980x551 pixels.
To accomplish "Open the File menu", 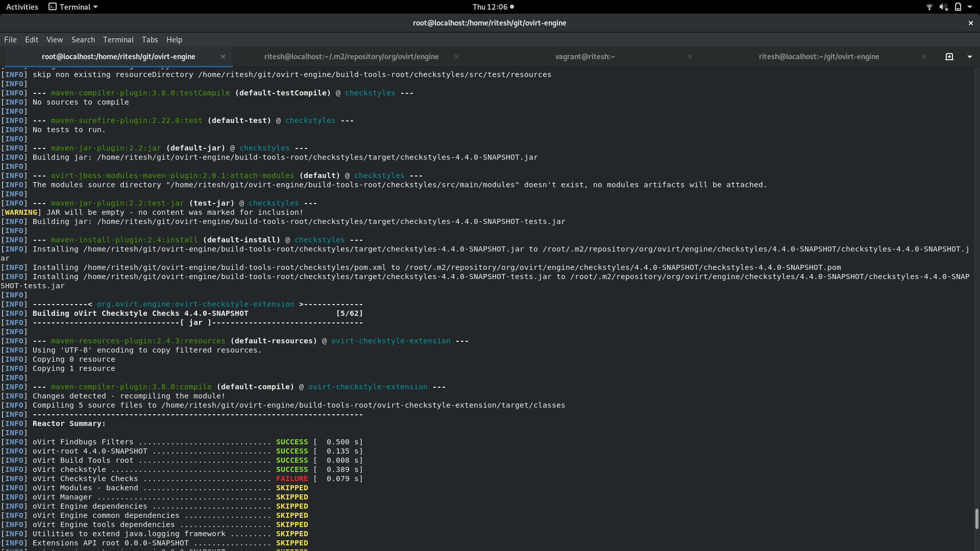I will click(x=10, y=40).
